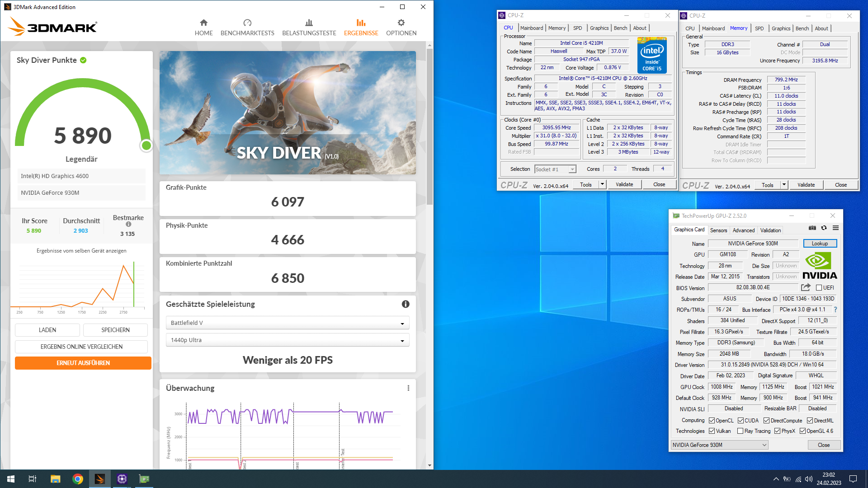
Task: Open the Windows Start menu
Action: (x=11, y=479)
